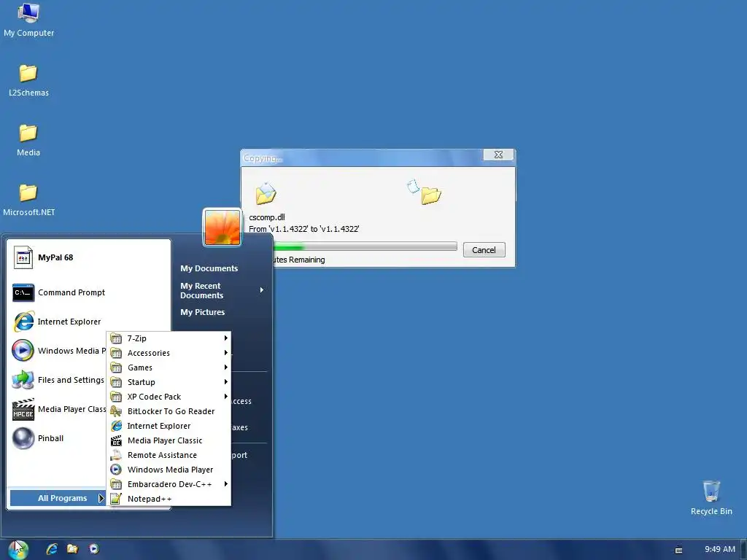Viewport: 747px width, 560px height.
Task: Expand My Recent Documents arrow
Action: pos(262,290)
